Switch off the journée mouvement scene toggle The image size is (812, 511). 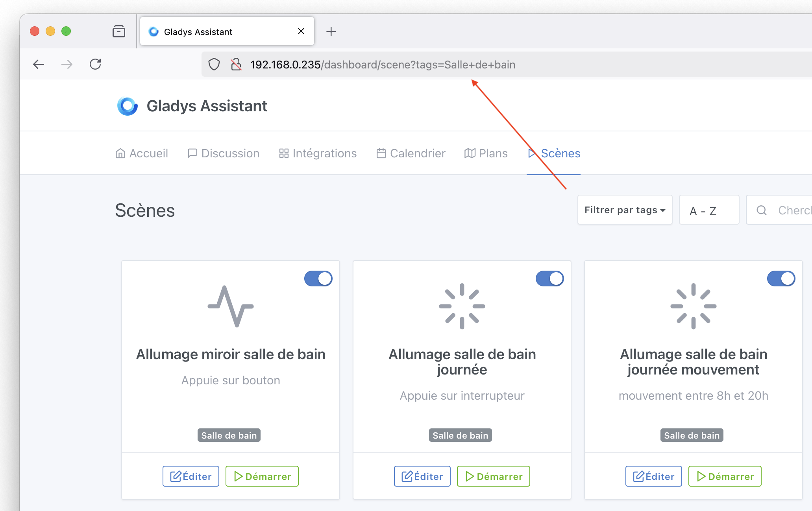point(781,279)
